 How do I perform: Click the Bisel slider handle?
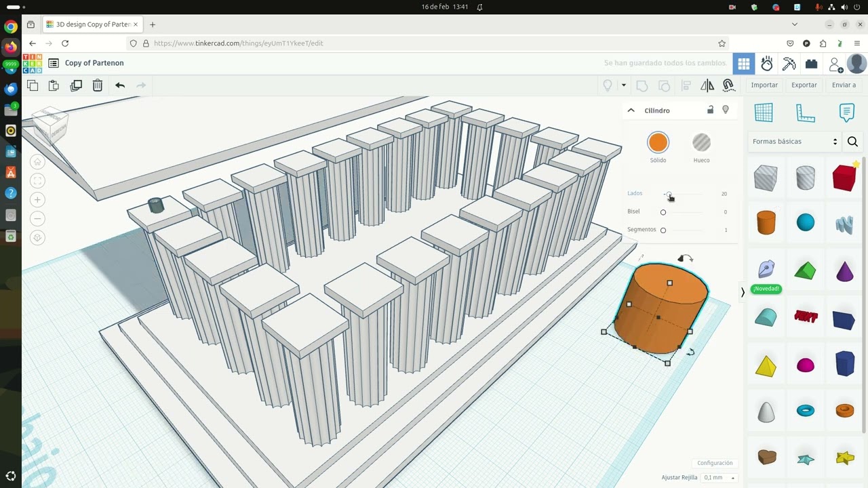(x=663, y=212)
